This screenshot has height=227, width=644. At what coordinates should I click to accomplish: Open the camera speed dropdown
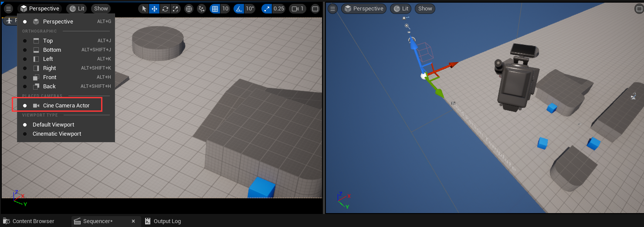[297, 9]
